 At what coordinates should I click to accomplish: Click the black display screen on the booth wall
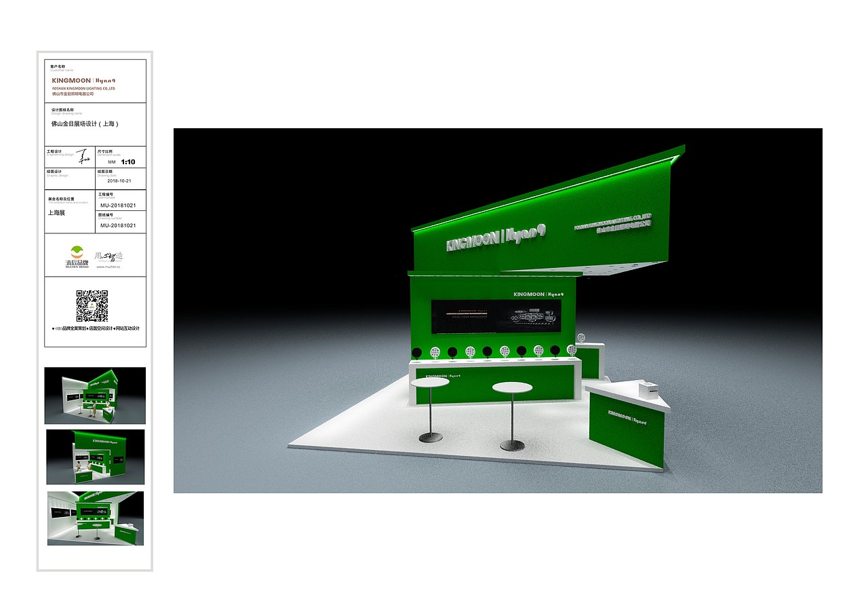496,317
